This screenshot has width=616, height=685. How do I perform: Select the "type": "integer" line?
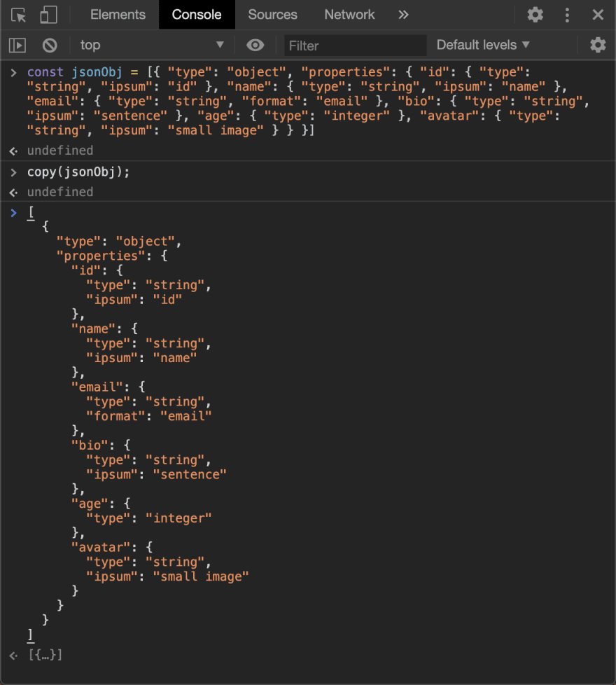149,518
